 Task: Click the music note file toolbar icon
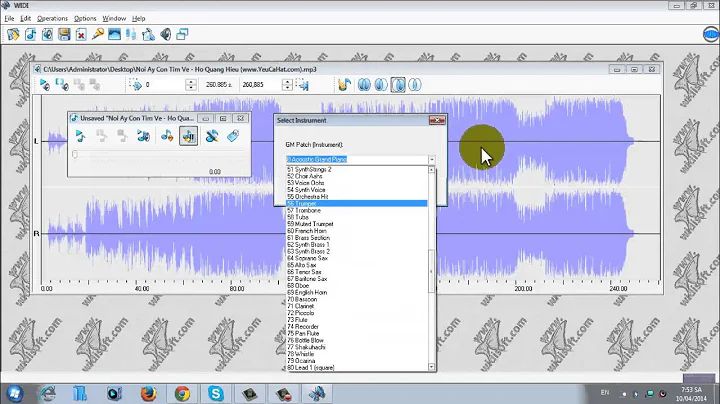coord(31,34)
